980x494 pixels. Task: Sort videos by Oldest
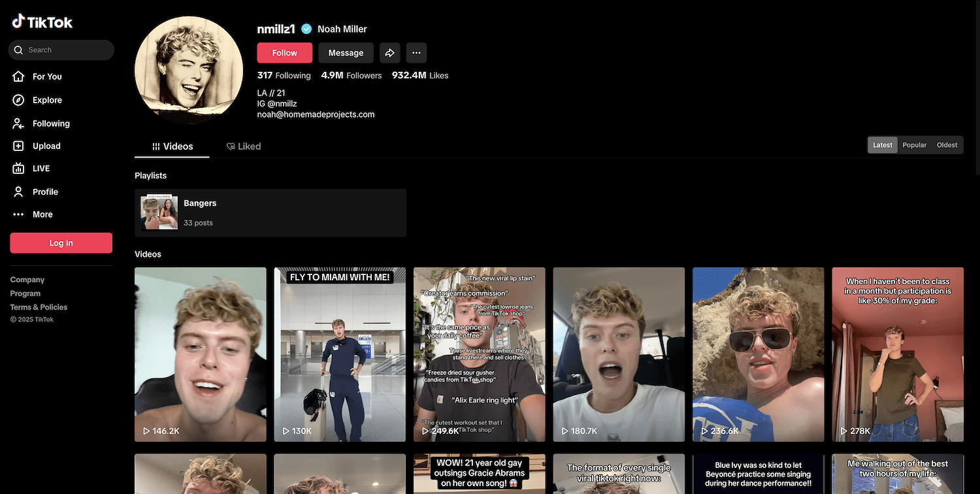click(947, 145)
